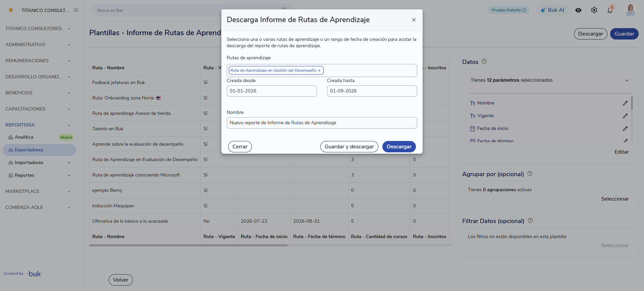The width and height of the screenshot is (644, 291).
Task: Click Editar in the Datos panel
Action: (622, 152)
